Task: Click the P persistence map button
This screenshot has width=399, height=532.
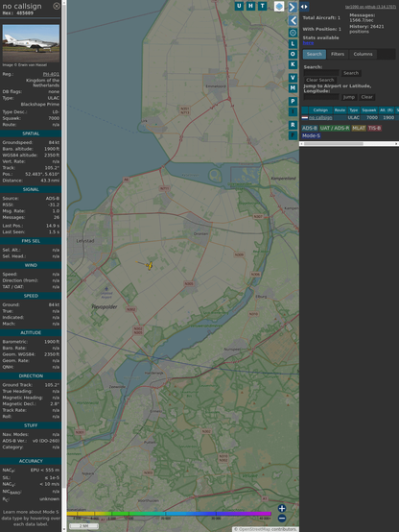Action: (293, 101)
